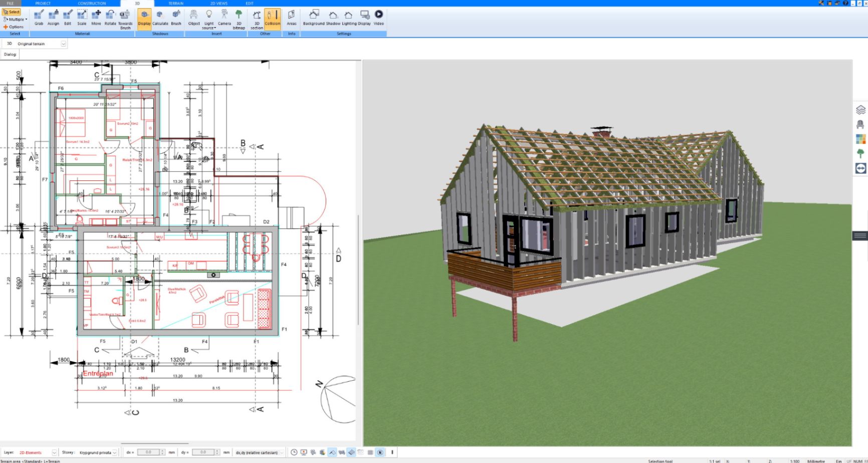The image size is (868, 463).
Task: Toggle the north arrow N button
Action: click(380, 452)
